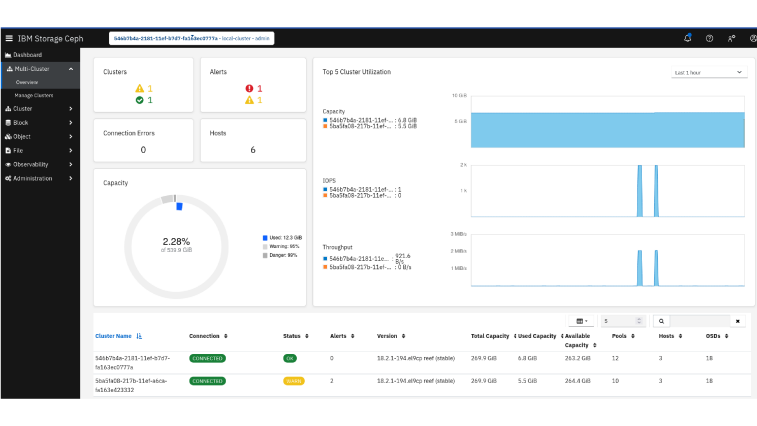Select Overview under Multi-Cluster
The width and height of the screenshot is (757, 426).
(26, 82)
